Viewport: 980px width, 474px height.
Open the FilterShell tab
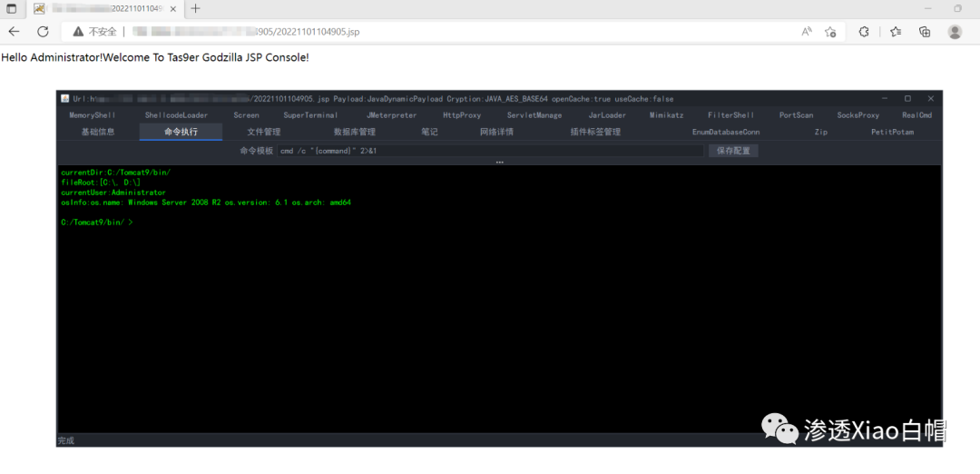click(x=731, y=115)
